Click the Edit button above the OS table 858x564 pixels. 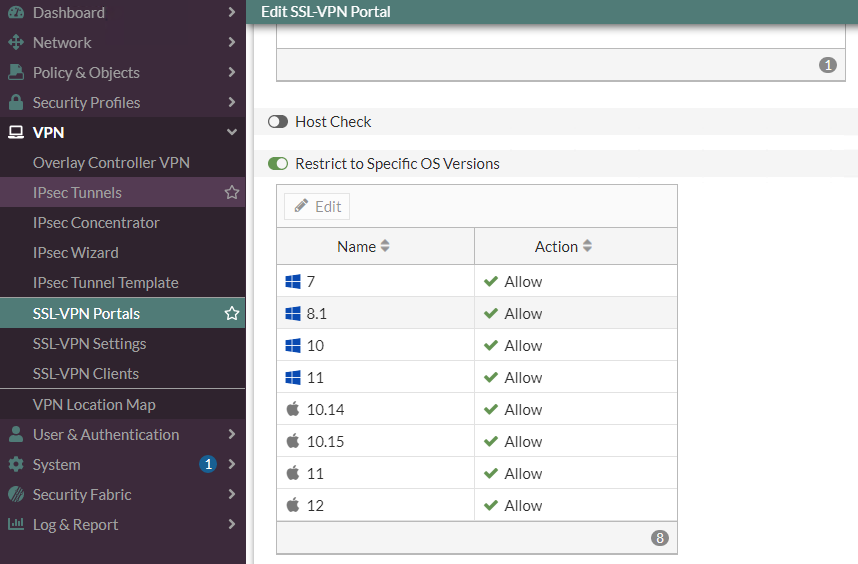tap(318, 207)
